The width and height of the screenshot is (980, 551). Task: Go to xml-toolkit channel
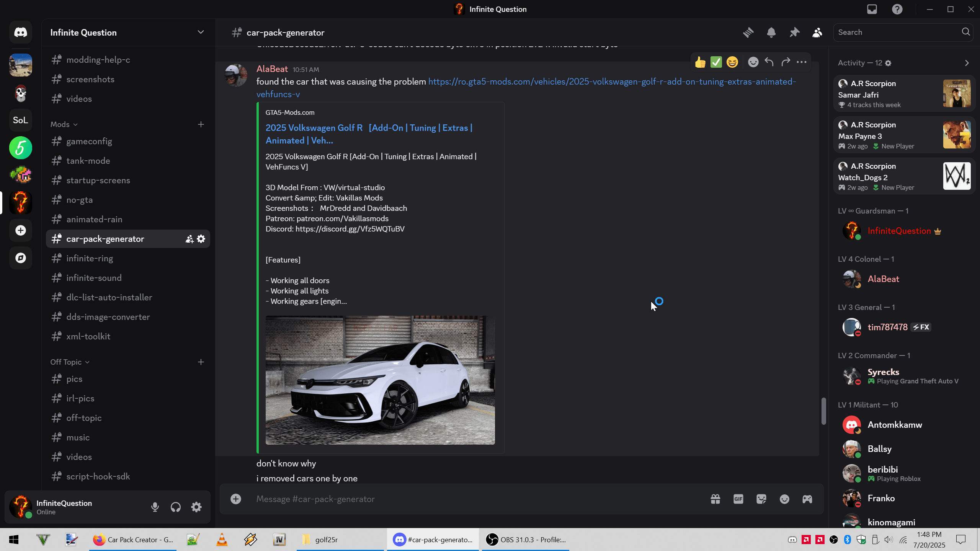coord(128,337)
